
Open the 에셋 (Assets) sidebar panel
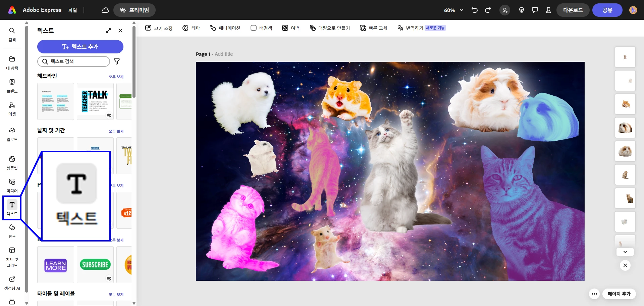12,108
